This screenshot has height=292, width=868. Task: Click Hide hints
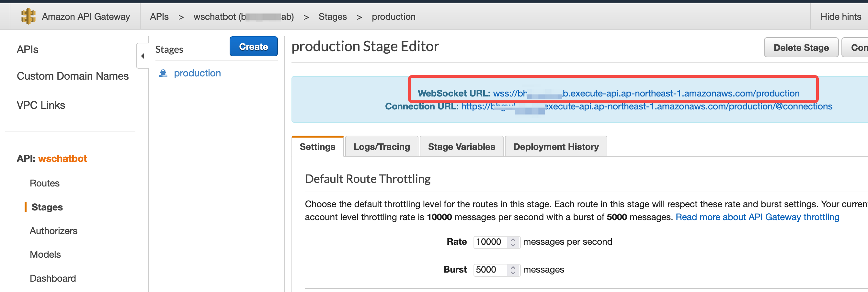click(841, 17)
